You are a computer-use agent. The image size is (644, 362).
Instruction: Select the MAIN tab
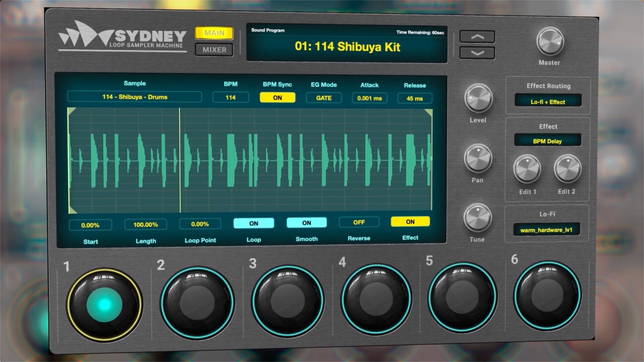click(214, 33)
